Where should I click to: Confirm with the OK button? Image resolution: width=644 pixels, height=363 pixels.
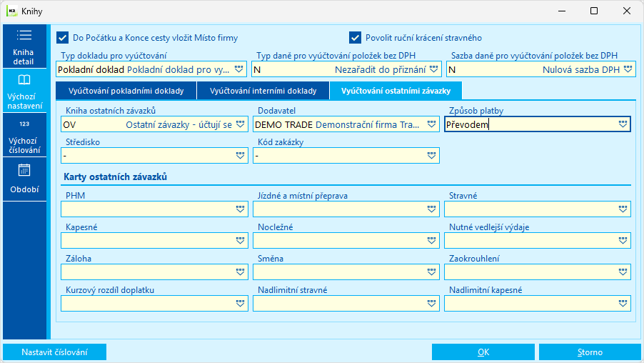(483, 352)
